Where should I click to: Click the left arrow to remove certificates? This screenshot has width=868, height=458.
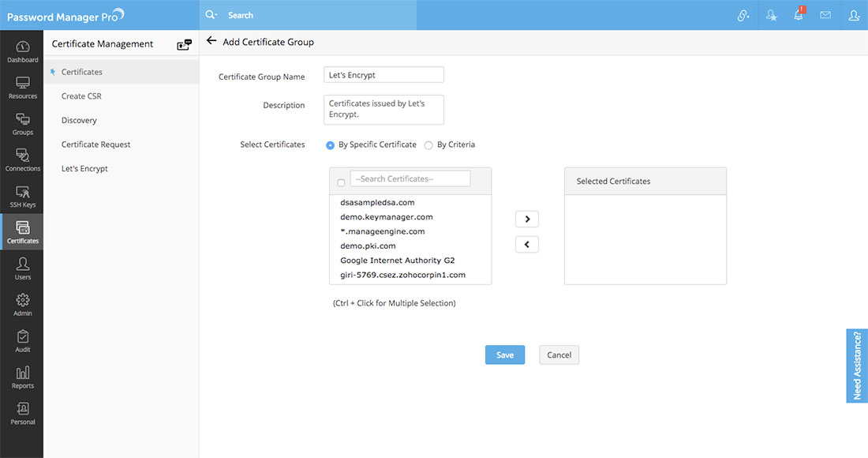tap(526, 244)
